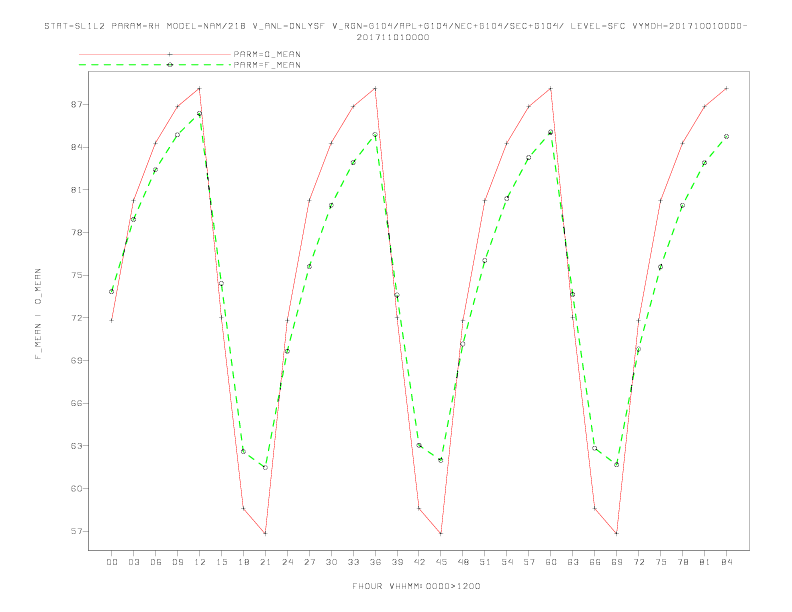
Task: Select x-axis forecast hour label 21
Action: pos(265,562)
